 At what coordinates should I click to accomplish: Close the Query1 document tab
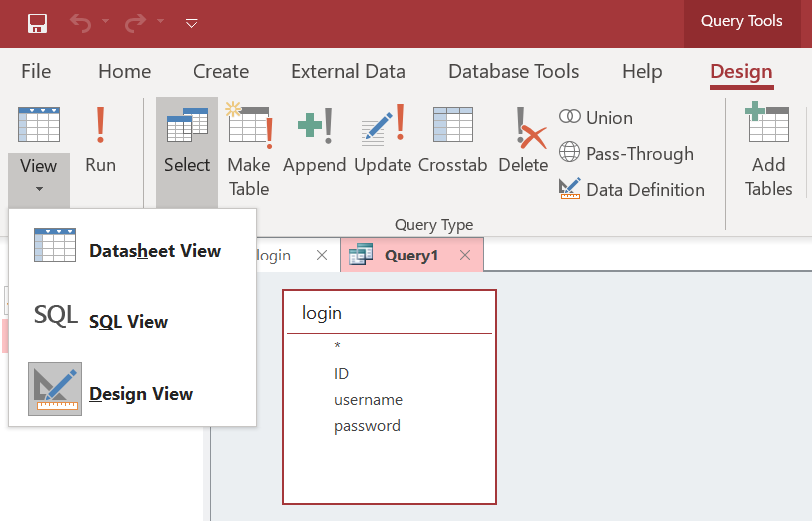[464, 256]
